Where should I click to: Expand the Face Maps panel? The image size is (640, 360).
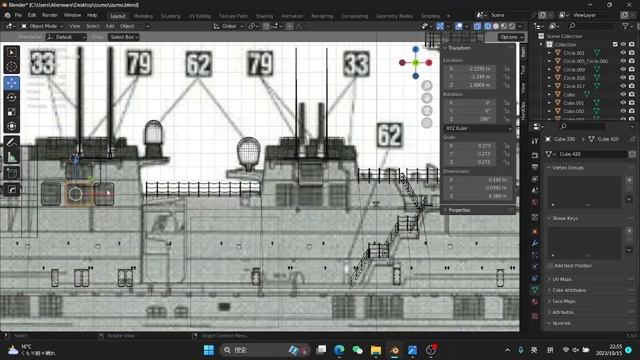click(563, 301)
